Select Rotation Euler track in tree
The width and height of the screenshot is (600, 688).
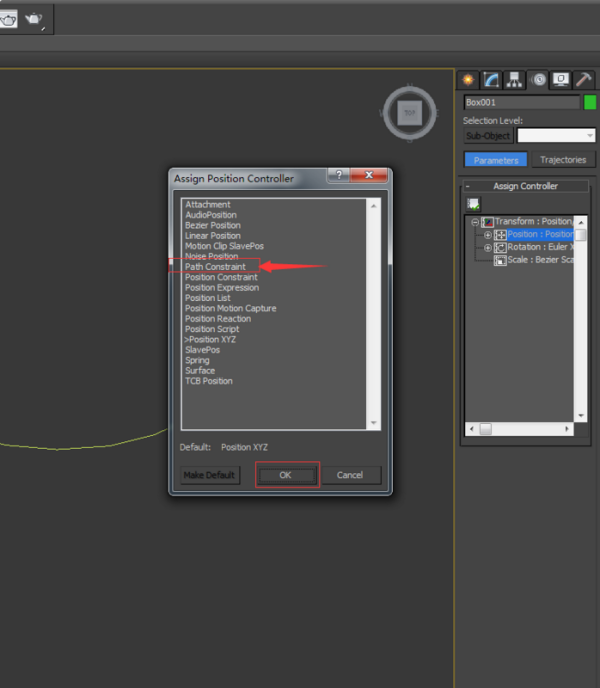[x=540, y=247]
